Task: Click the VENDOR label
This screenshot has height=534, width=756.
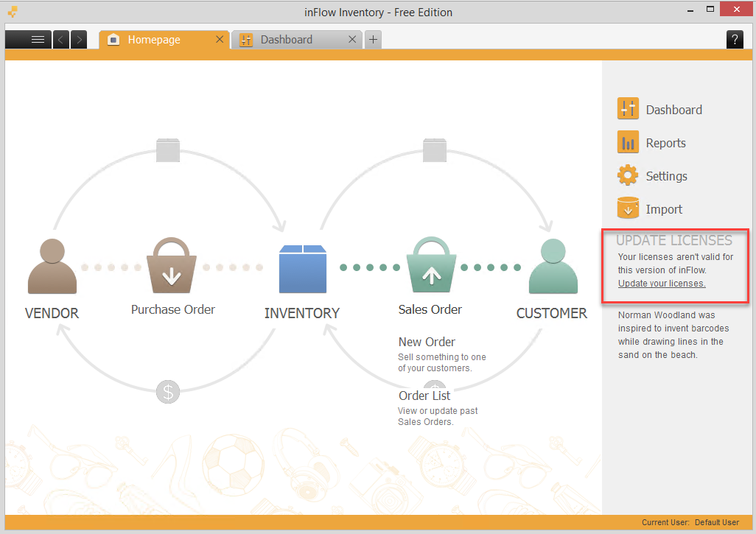Action: coord(52,313)
